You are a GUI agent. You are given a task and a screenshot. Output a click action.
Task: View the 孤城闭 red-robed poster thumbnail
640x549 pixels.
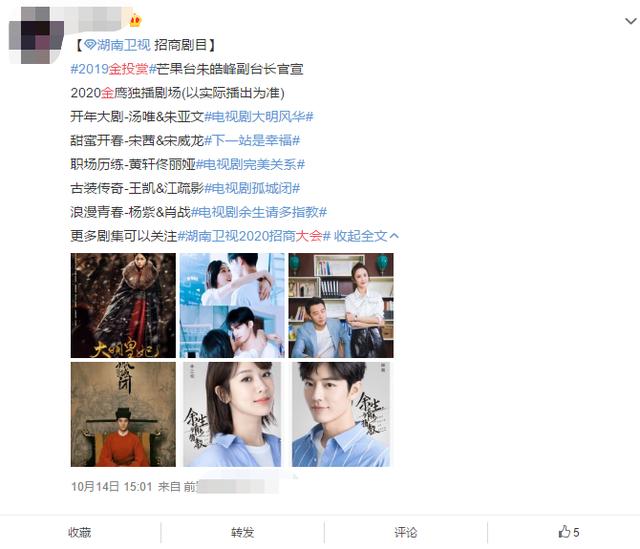click(123, 414)
